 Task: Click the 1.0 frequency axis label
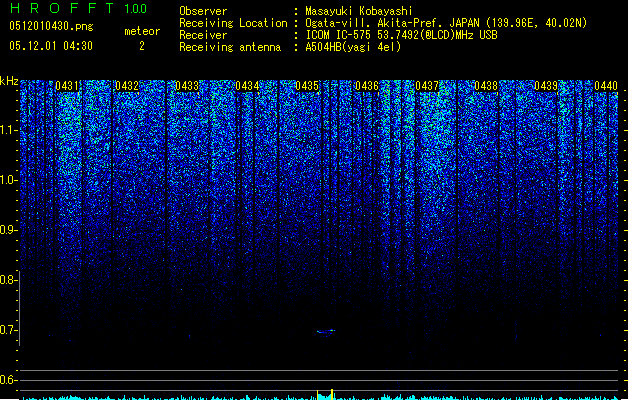click(8, 180)
